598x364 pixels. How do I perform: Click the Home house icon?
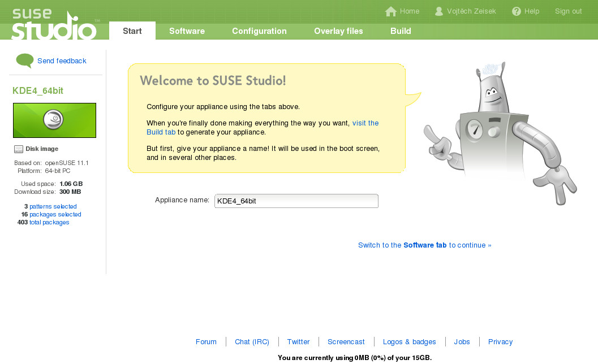coord(390,11)
